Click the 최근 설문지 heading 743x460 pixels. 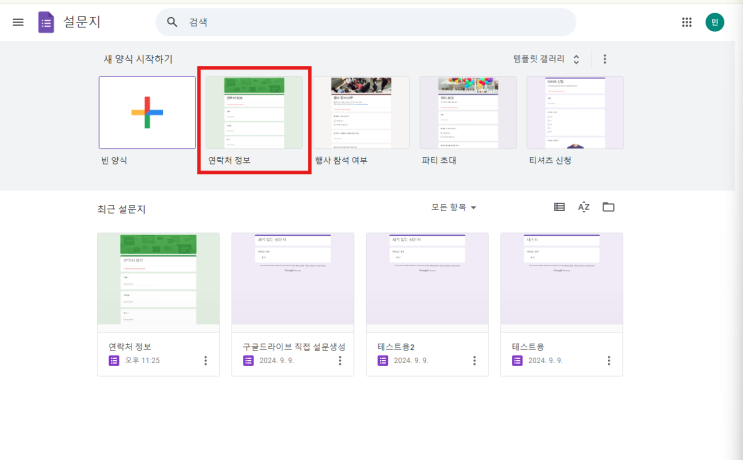click(x=121, y=209)
